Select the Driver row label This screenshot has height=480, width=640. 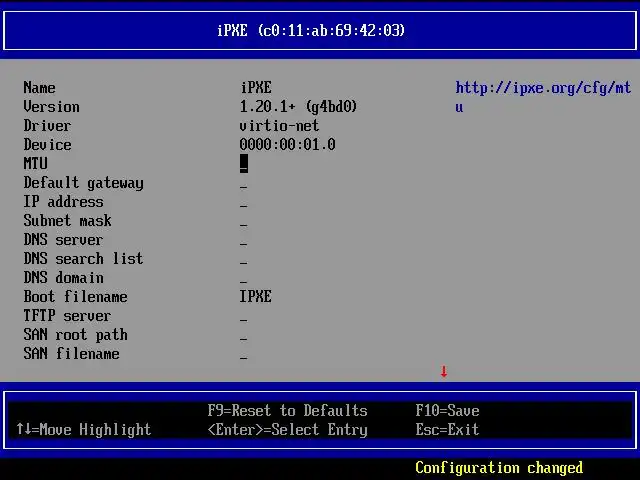click(47, 126)
